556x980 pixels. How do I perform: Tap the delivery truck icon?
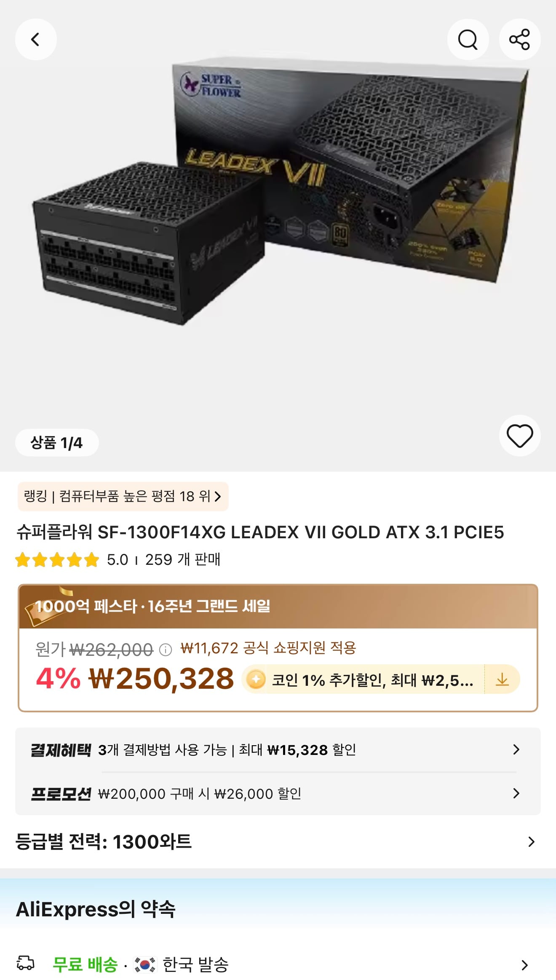click(25, 964)
